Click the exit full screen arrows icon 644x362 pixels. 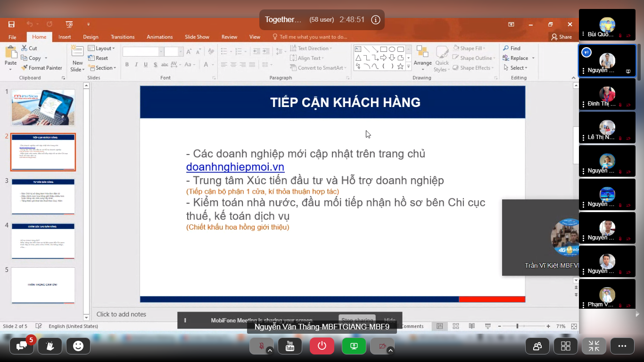pos(594,346)
